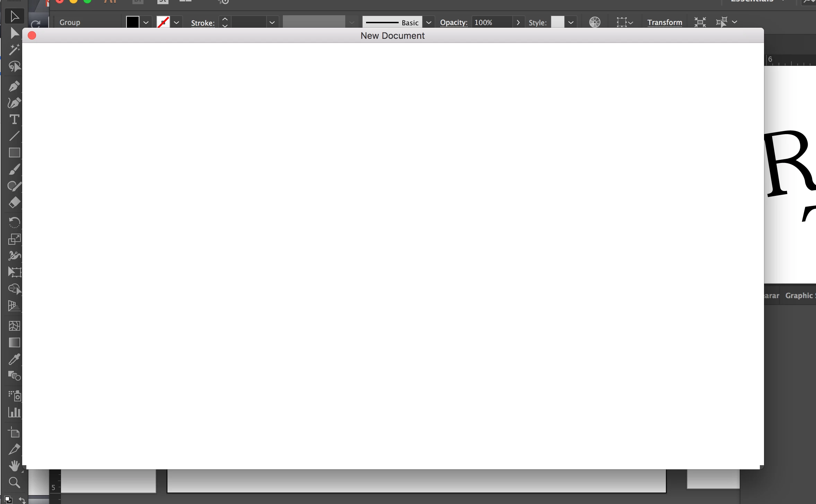The image size is (816, 504).
Task: Select the Lasso tool
Action: [14, 67]
